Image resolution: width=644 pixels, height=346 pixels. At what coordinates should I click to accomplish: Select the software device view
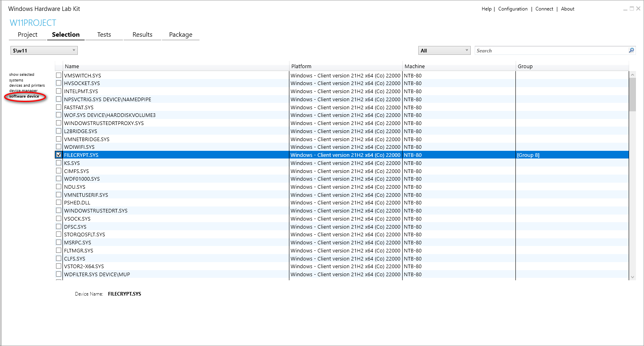[24, 96]
